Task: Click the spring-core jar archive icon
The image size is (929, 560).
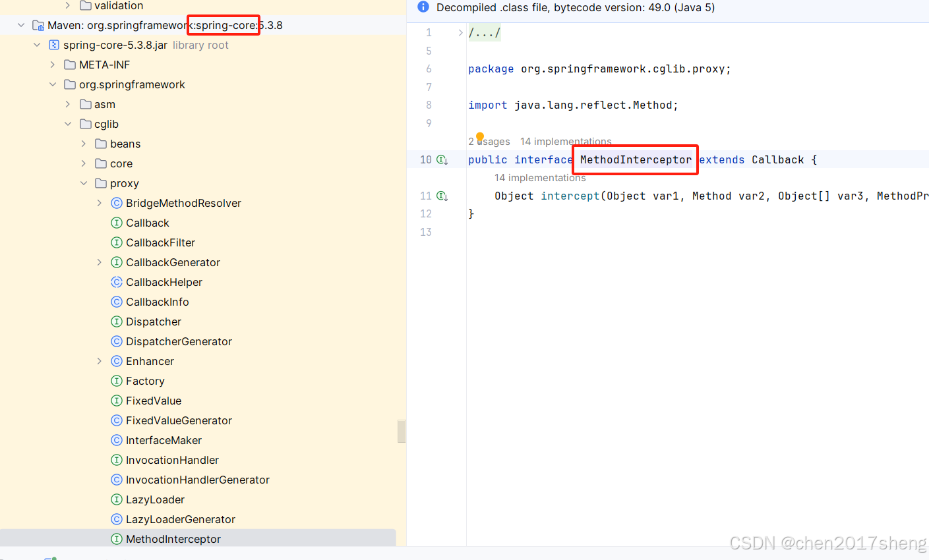Action: [x=54, y=45]
